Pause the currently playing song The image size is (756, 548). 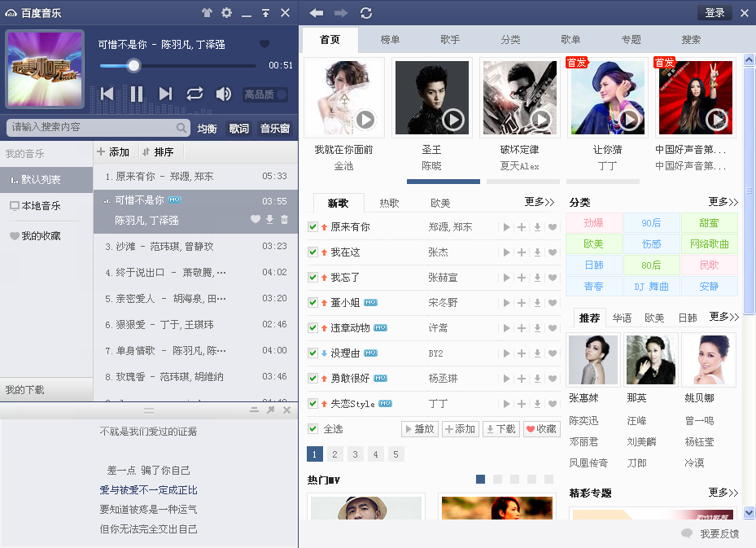tap(136, 94)
